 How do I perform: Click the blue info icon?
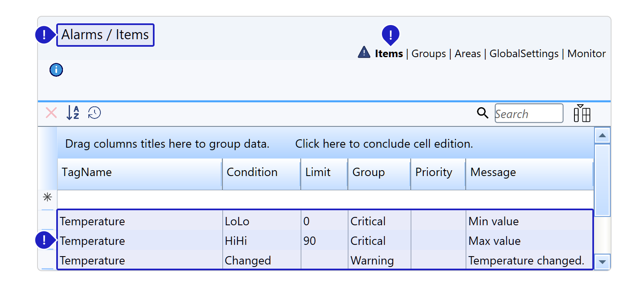56,70
